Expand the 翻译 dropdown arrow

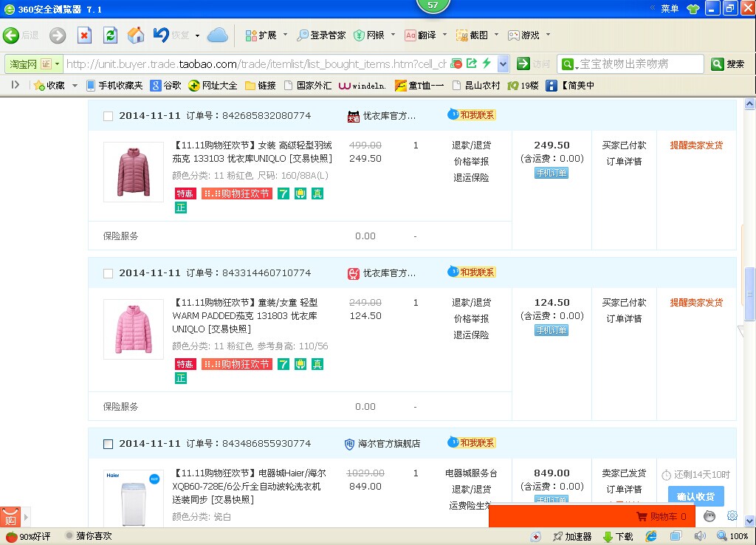click(x=444, y=35)
